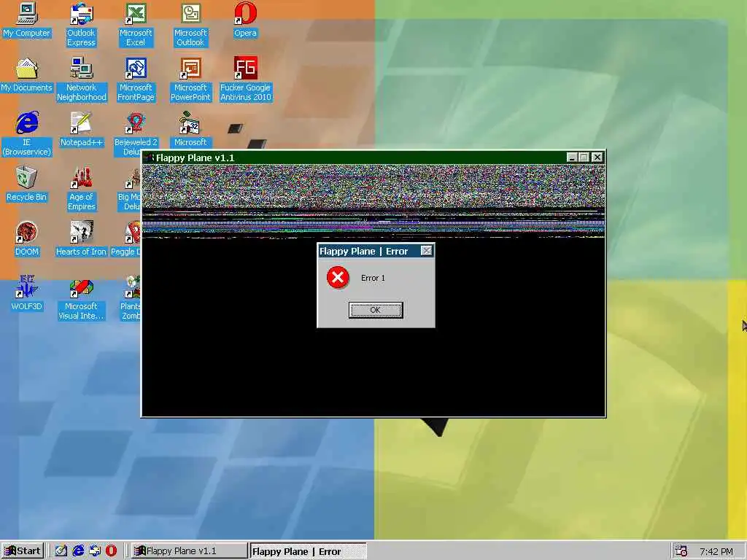Select the WOLF3D desktop shortcut
This screenshot has height=560, width=747.
click(x=27, y=294)
